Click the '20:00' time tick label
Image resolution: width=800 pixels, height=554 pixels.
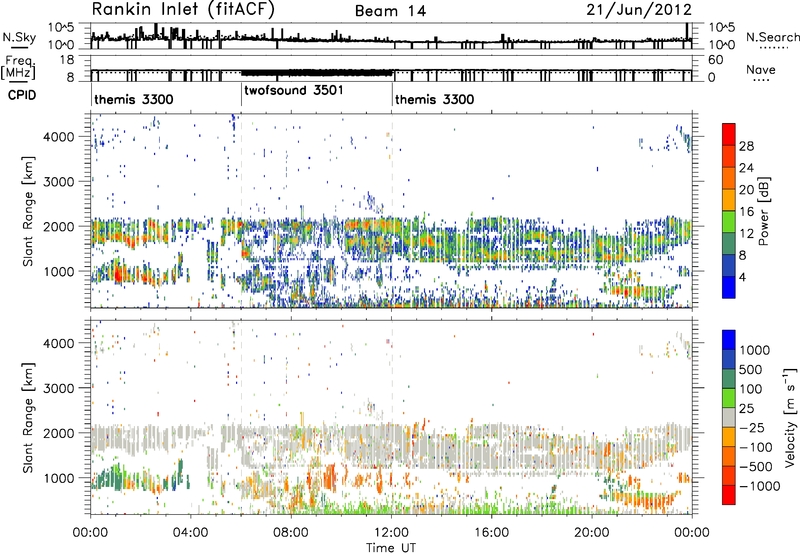(592, 533)
